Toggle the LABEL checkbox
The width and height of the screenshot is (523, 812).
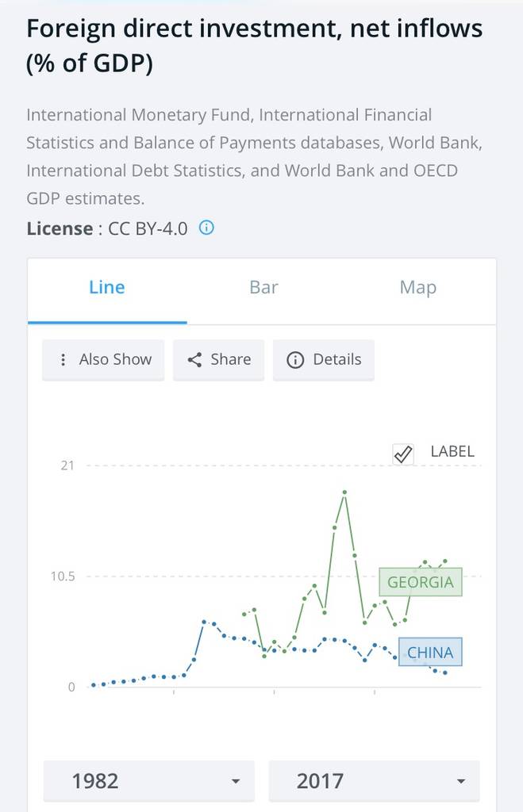(403, 454)
